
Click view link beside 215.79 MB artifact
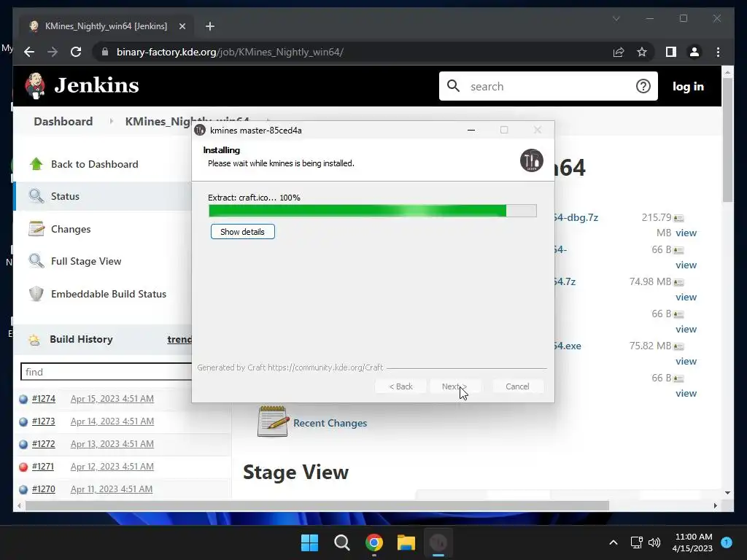(686, 233)
